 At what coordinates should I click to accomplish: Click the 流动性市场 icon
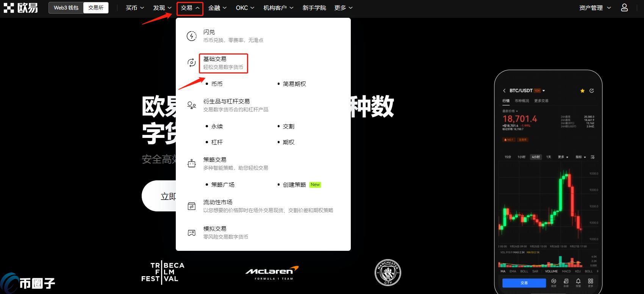[192, 206]
